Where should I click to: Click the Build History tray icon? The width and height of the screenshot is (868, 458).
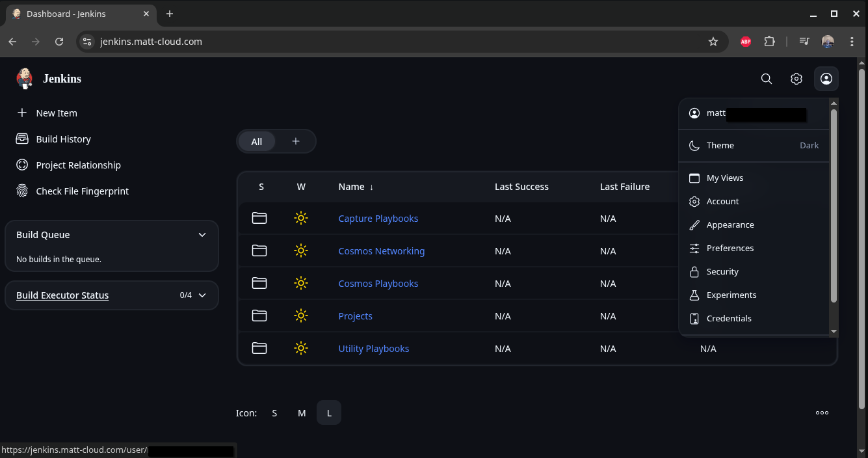(x=22, y=139)
